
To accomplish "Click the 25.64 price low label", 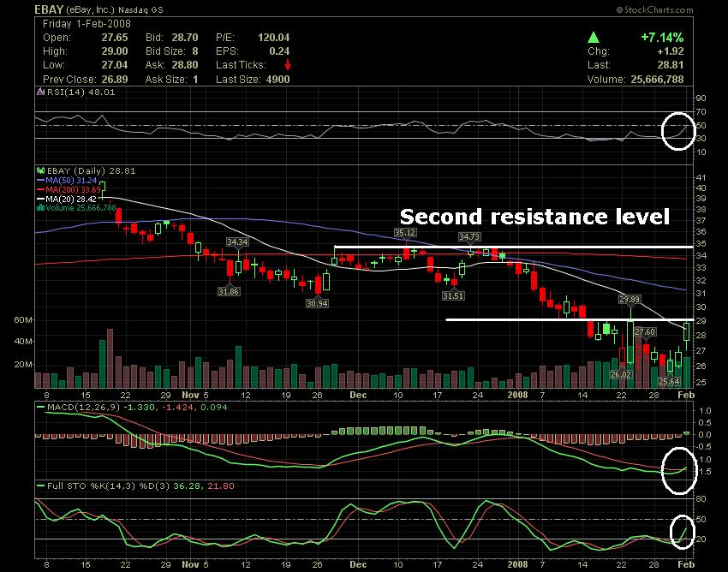I will 669,382.
